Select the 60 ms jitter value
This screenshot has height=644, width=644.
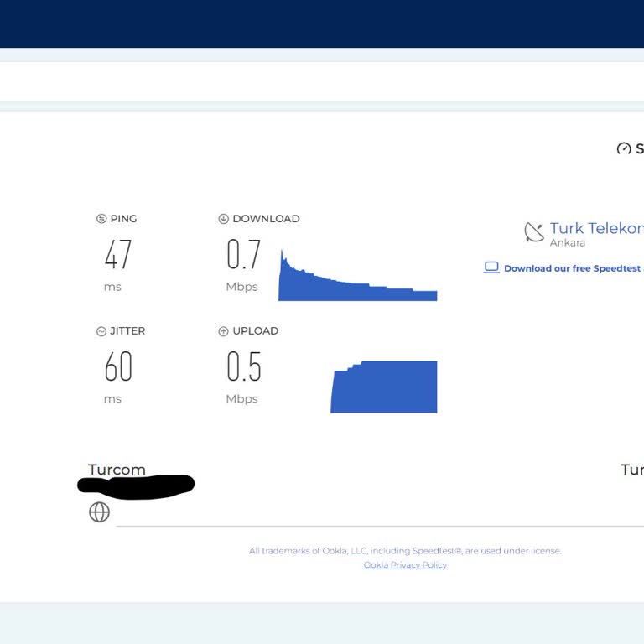click(x=117, y=367)
